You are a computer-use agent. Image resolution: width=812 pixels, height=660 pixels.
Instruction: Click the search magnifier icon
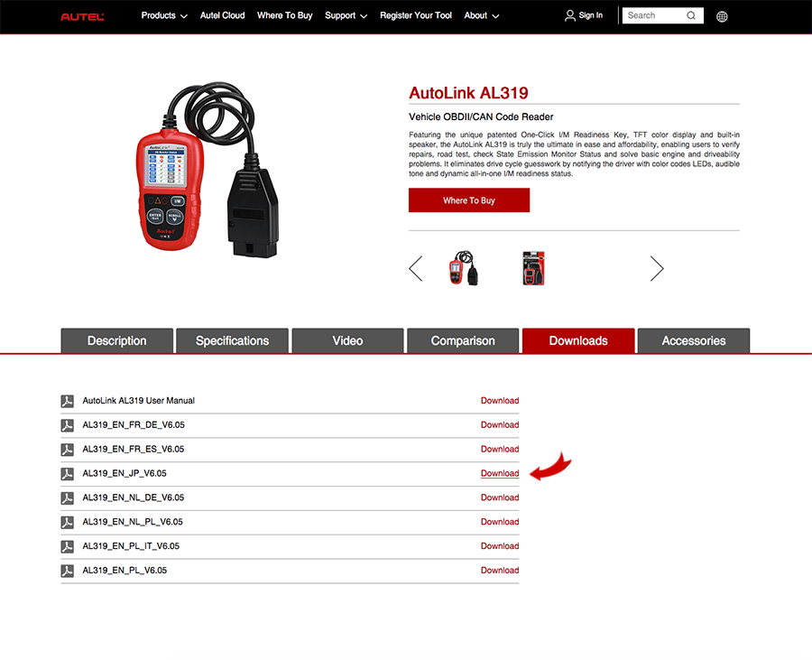[x=691, y=15]
